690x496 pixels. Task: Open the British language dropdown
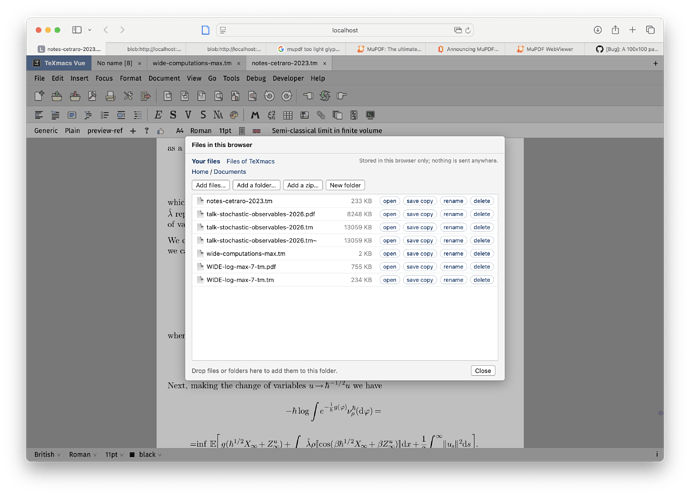[48, 455]
